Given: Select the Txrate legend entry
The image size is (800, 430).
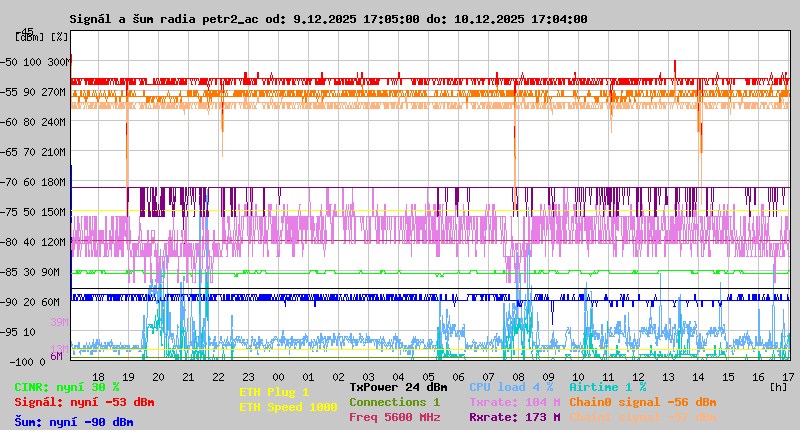Looking at the screenshot, I should tap(515, 402).
